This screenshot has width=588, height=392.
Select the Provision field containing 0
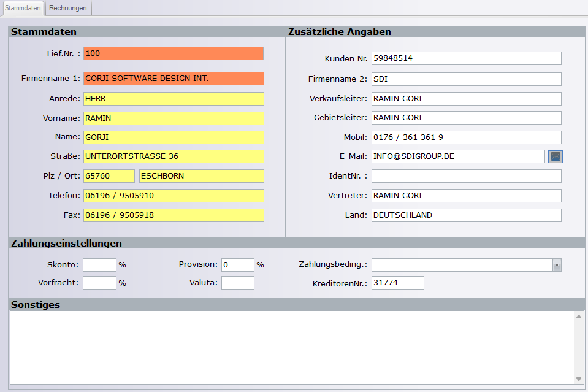(238, 265)
